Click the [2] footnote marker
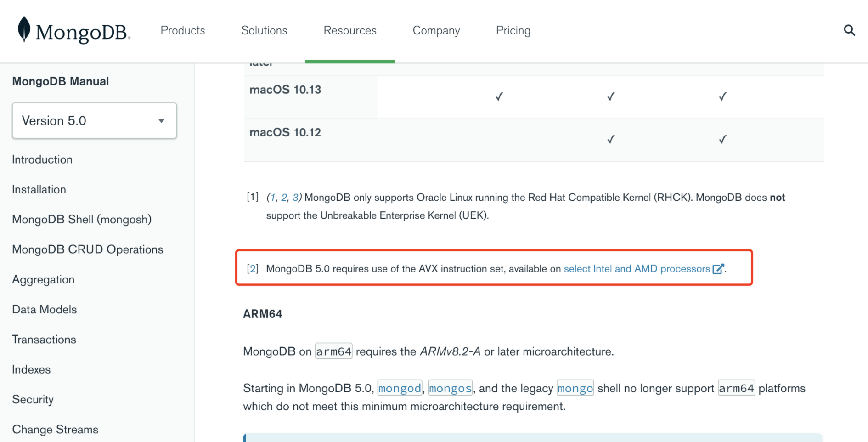This screenshot has height=442, width=868. (x=253, y=268)
